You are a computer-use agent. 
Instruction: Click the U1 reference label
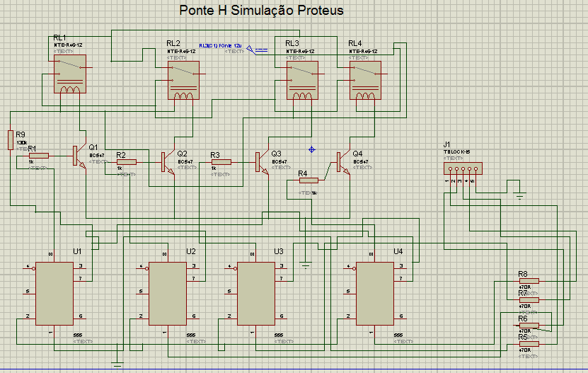point(77,251)
